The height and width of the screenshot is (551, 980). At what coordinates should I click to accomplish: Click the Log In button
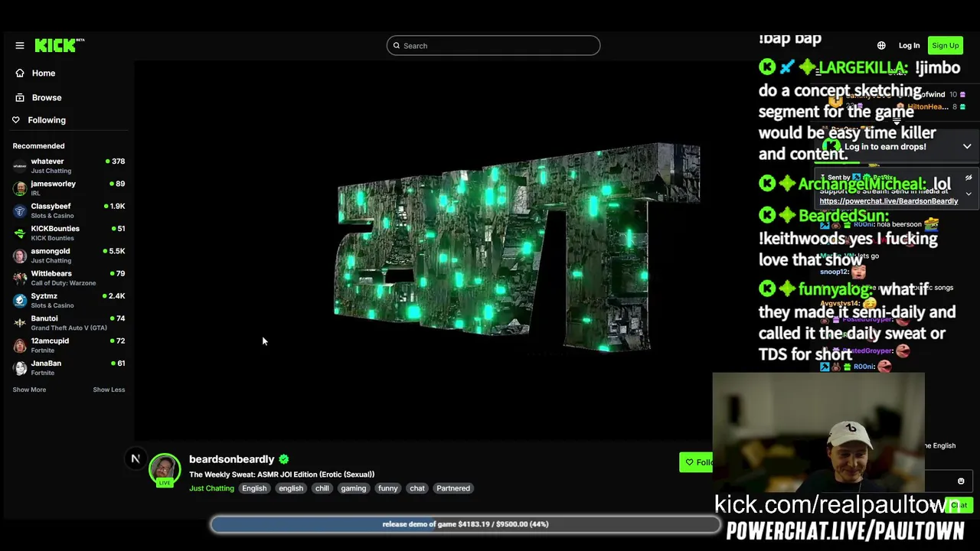[x=909, y=46]
